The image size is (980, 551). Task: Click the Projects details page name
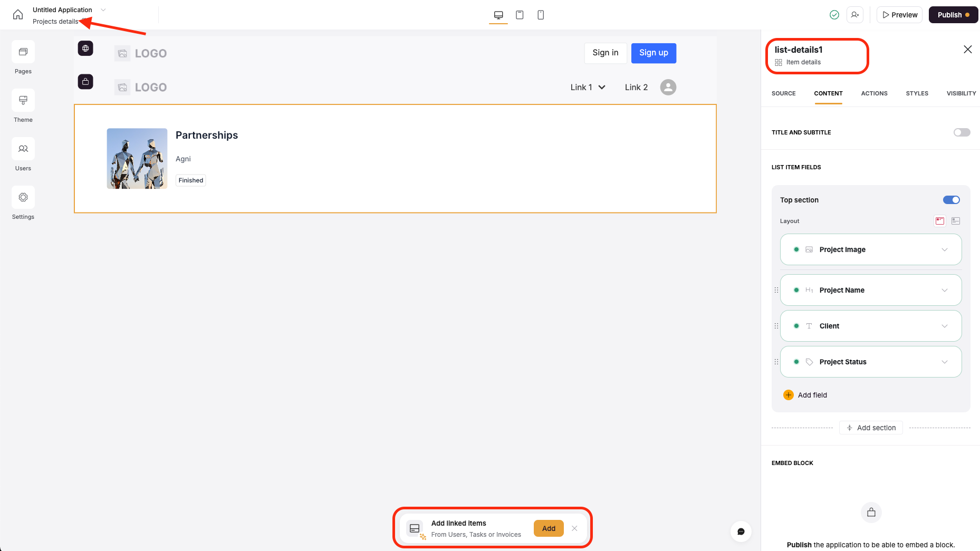(x=55, y=22)
